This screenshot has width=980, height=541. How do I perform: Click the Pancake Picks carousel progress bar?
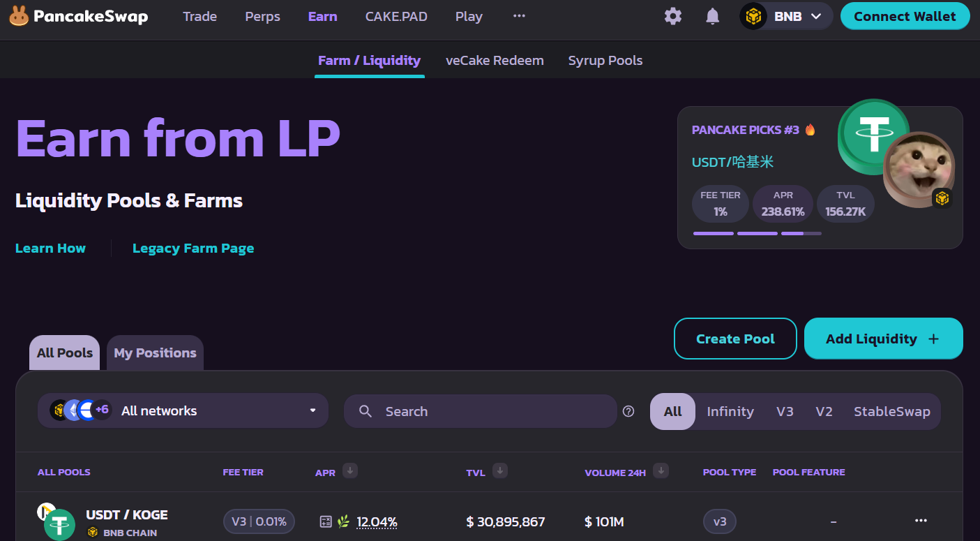coord(757,233)
